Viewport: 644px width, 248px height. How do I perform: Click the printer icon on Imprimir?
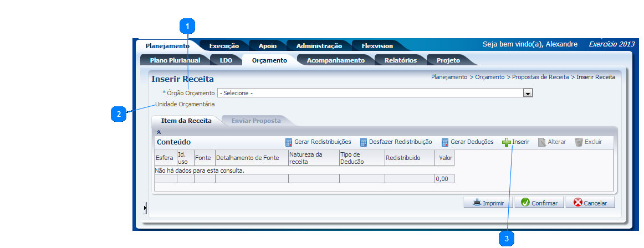pyautogui.click(x=477, y=203)
